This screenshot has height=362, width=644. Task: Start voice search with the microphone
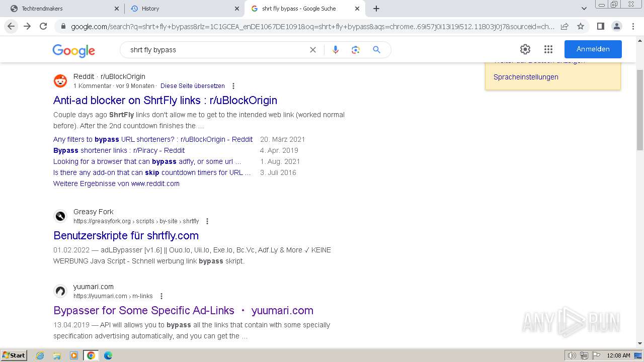point(336,50)
